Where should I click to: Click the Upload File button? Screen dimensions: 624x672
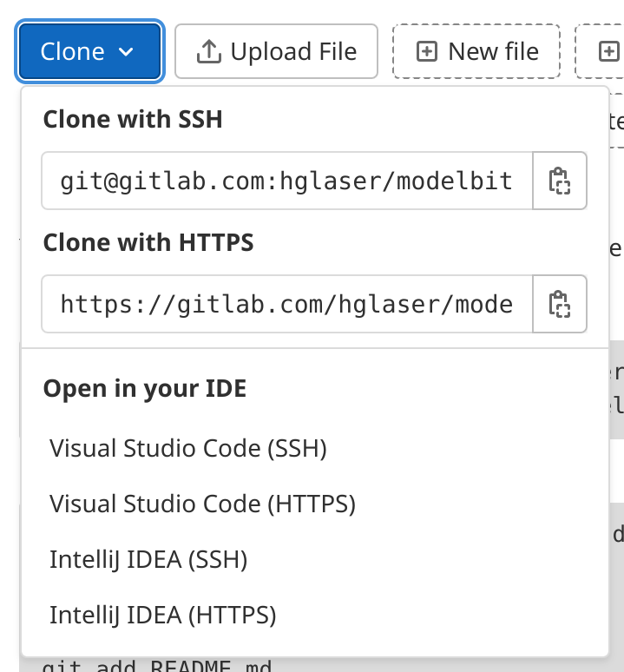pyautogui.click(x=276, y=51)
